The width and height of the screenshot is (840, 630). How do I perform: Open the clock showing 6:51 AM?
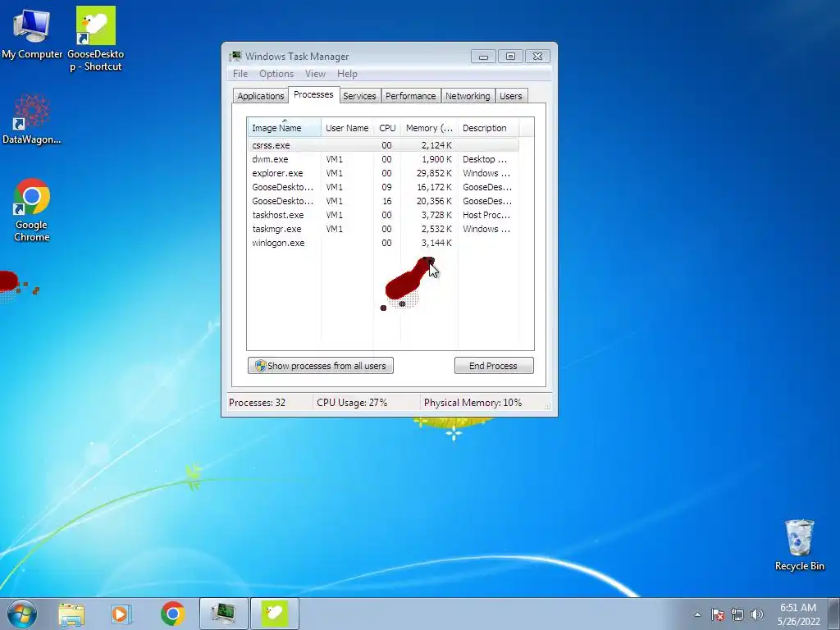[798, 614]
